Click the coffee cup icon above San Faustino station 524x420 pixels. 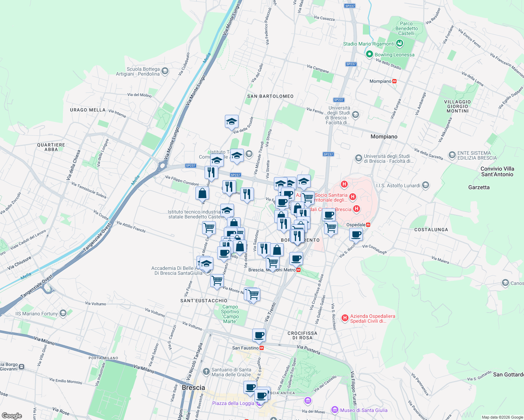tap(258, 335)
